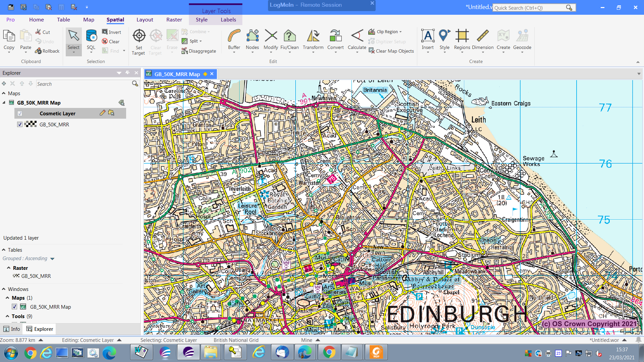The width and height of the screenshot is (644, 362).
Task: Select the Buffer tool
Action: click(x=233, y=40)
